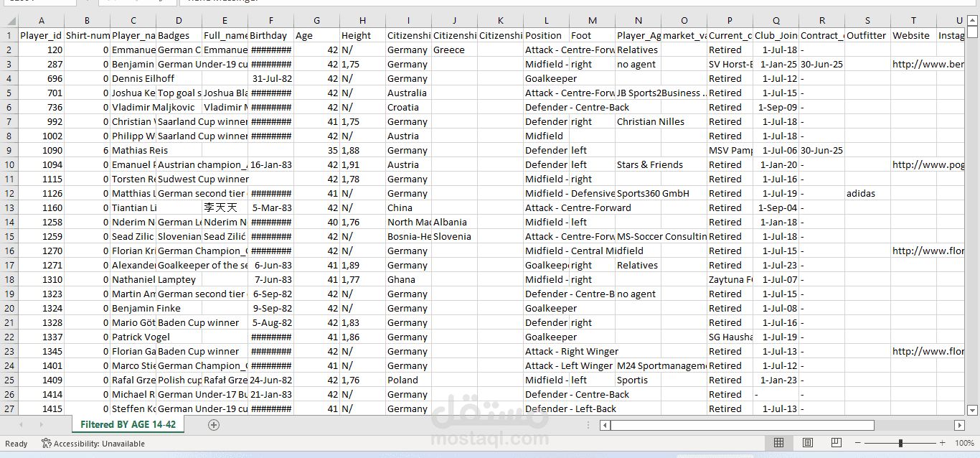
Task: Select column T header
Action: click(x=914, y=21)
